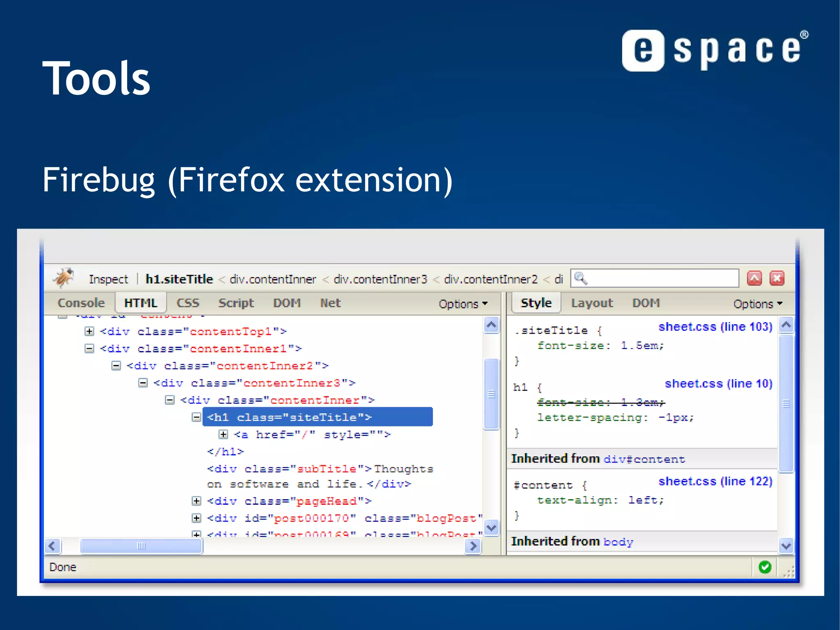Click the Inspect button

pyautogui.click(x=108, y=279)
